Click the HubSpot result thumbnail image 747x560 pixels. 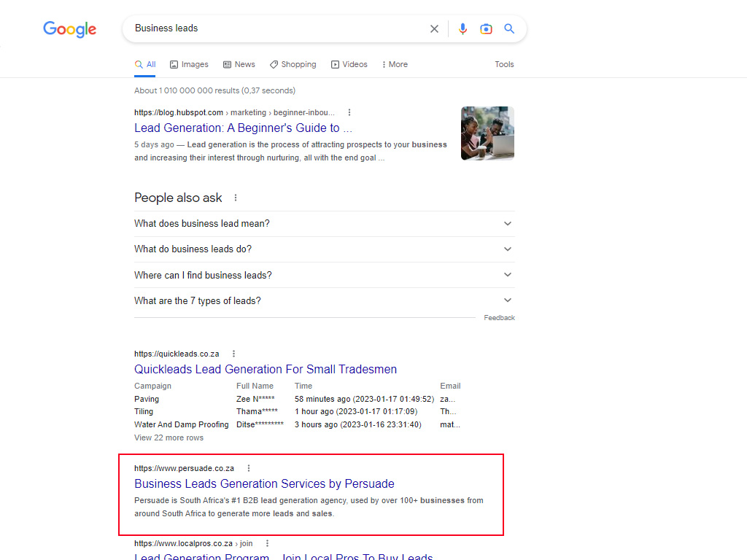[x=487, y=133]
